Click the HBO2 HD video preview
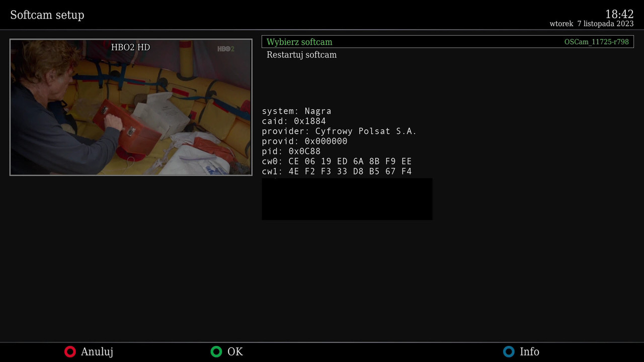 131,107
